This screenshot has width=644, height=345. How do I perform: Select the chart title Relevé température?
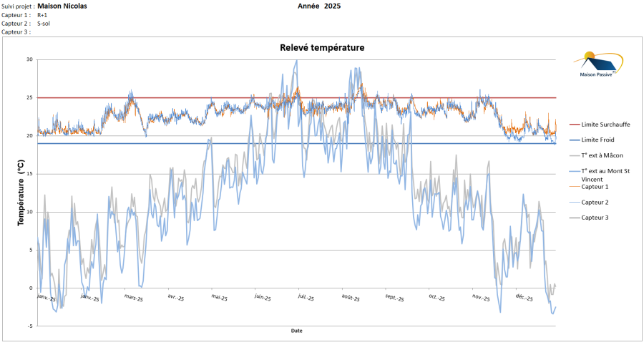[321, 48]
